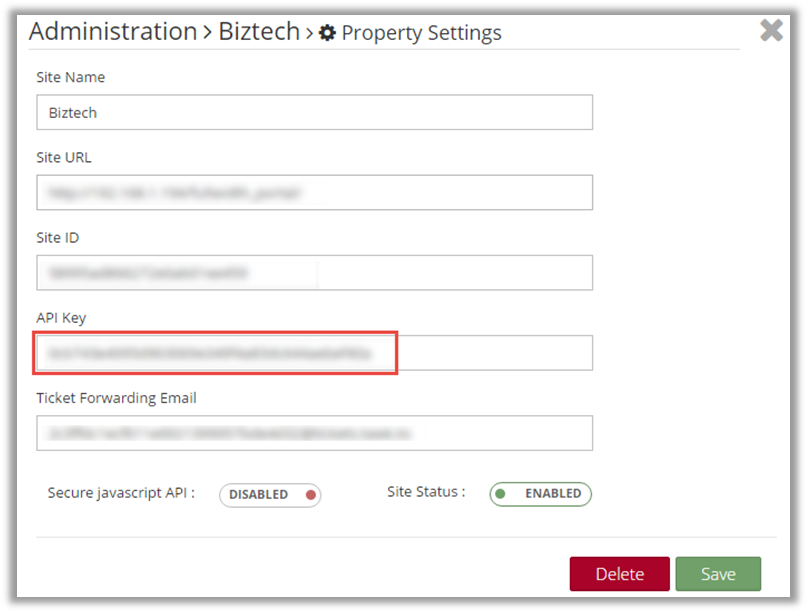Click the Site Name label
The height and width of the screenshot is (613, 808).
point(70,77)
